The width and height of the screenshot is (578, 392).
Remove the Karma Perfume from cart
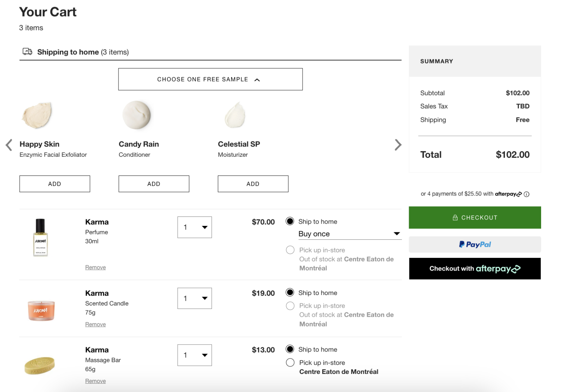click(x=95, y=267)
